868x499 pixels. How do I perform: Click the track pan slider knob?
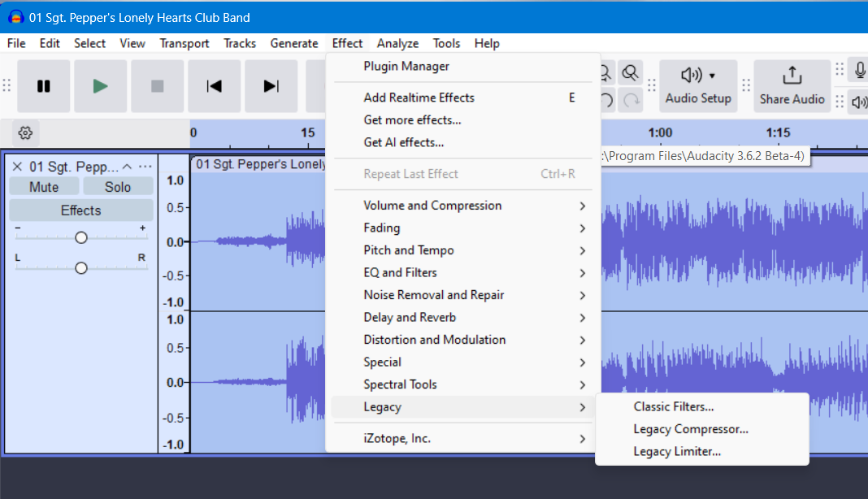[x=80, y=268]
